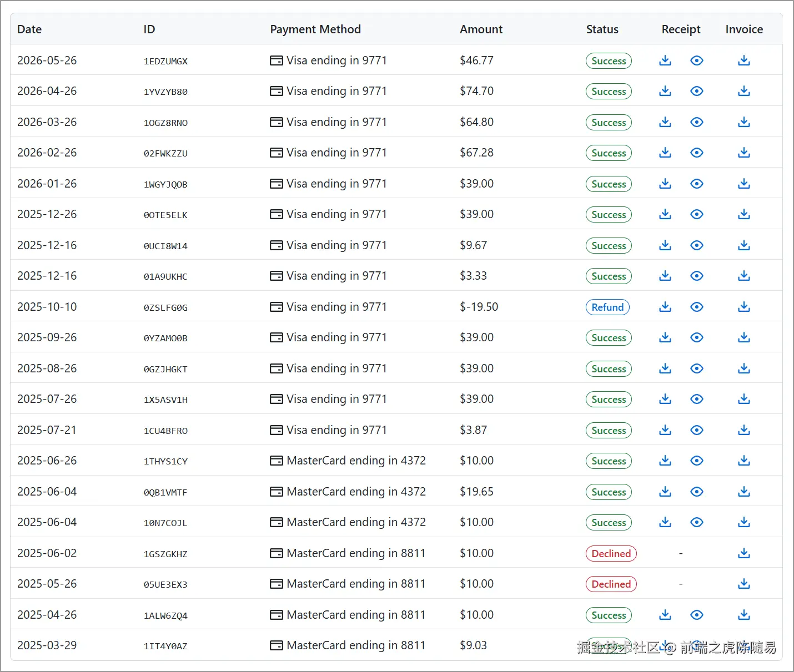Download receipt for payment 1EDZUMGX

click(665, 60)
